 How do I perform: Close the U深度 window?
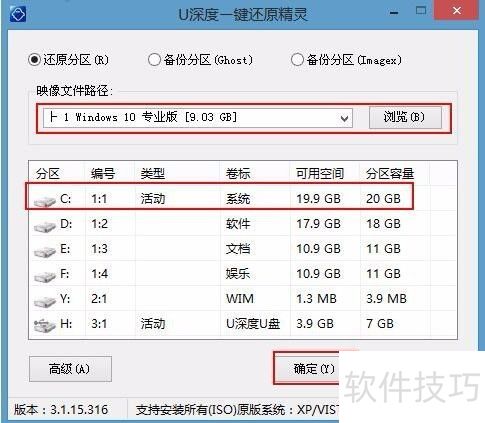coord(457,11)
